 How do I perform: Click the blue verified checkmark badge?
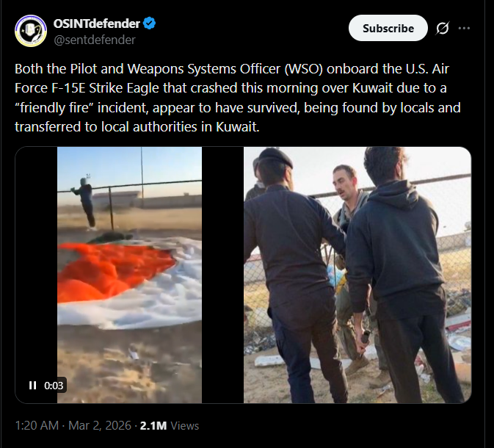pos(149,24)
